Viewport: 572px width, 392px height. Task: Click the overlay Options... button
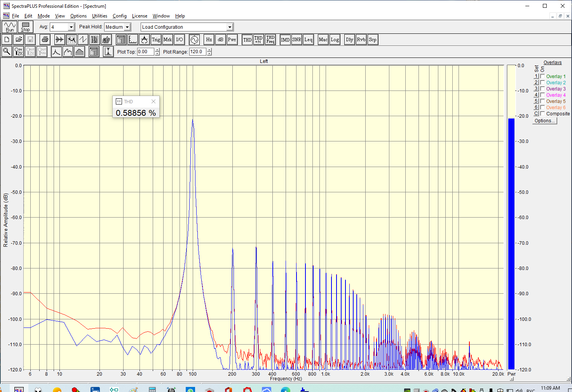[545, 121]
